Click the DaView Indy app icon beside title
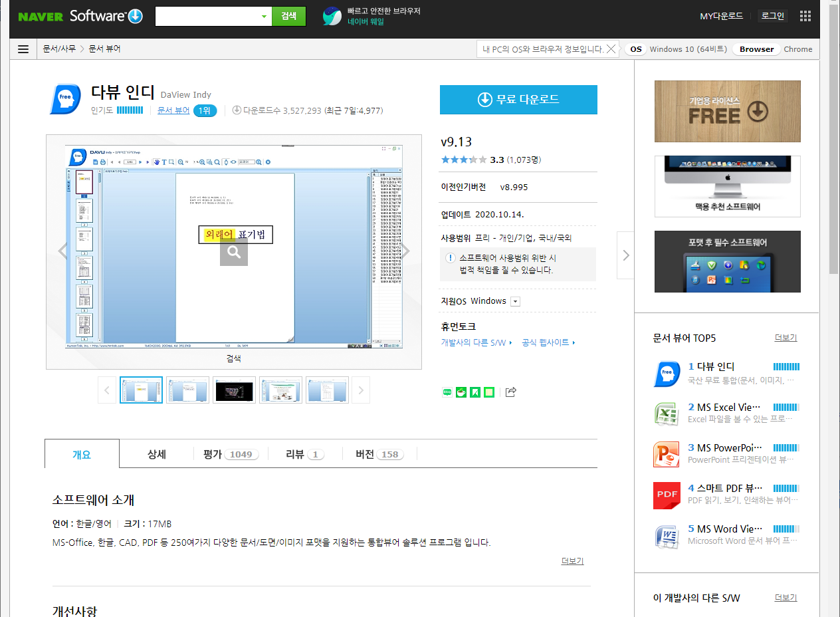This screenshot has width=840, height=617. click(x=66, y=100)
